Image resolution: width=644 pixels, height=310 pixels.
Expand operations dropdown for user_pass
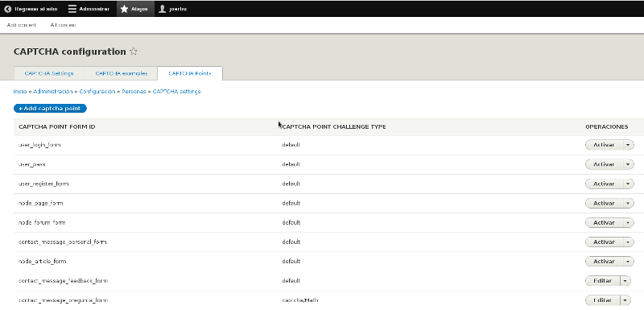(x=629, y=164)
